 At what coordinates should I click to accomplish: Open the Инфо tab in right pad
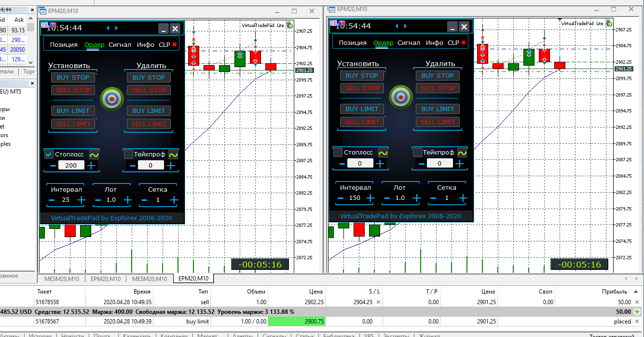[434, 42]
